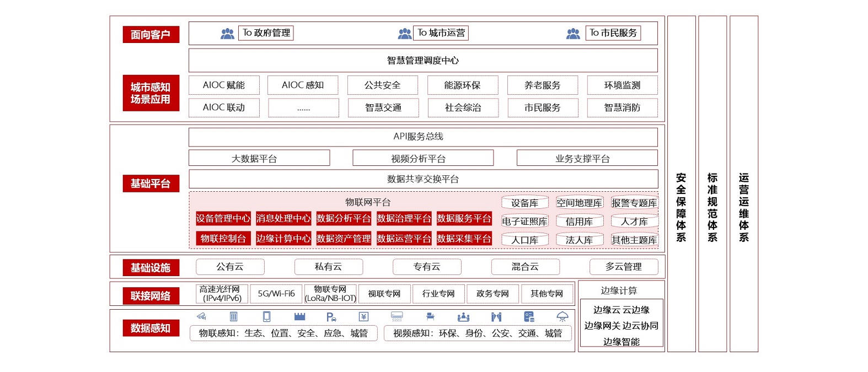Click the red 物联控制台 block
The width and height of the screenshot is (868, 372).
tap(223, 239)
